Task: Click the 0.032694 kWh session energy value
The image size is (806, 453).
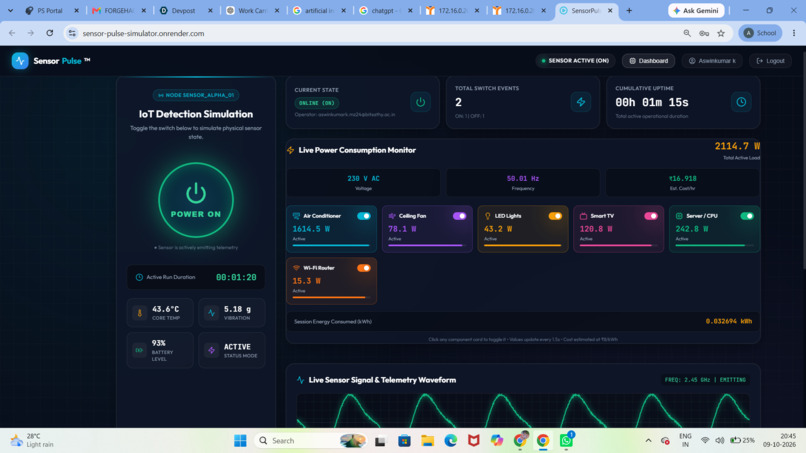Action: (728, 321)
